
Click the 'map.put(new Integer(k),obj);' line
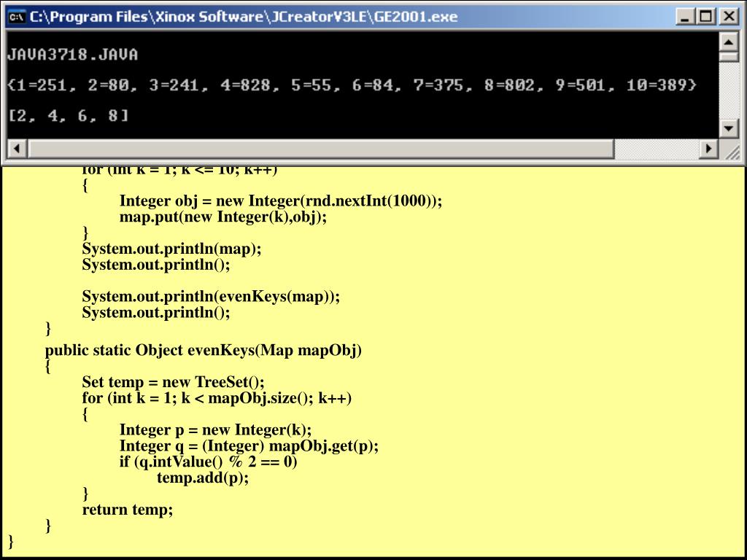(x=223, y=217)
